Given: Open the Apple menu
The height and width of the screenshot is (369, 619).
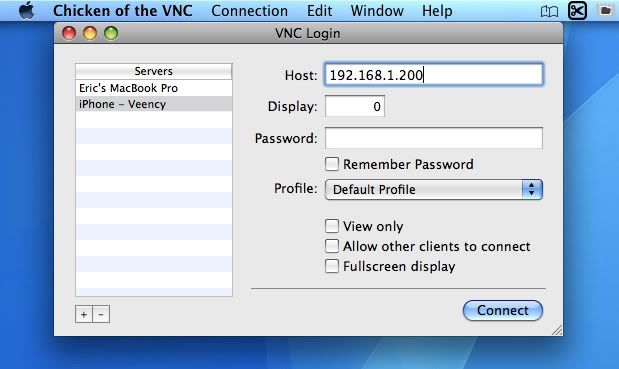Looking at the screenshot, I should point(27,11).
